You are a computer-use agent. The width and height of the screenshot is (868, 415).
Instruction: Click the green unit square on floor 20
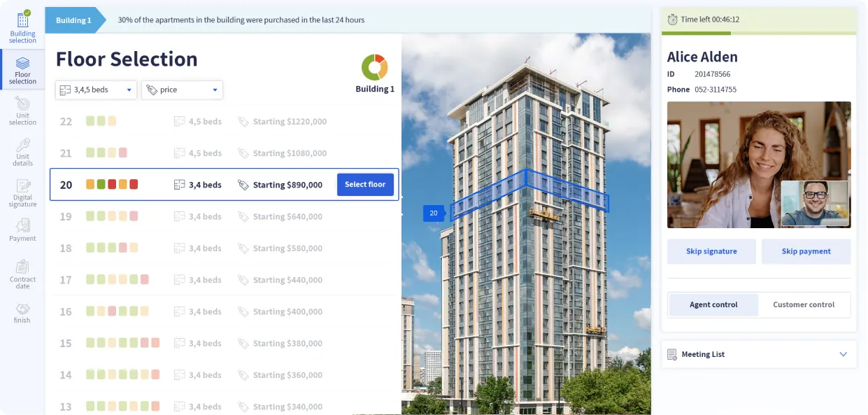[x=101, y=185]
